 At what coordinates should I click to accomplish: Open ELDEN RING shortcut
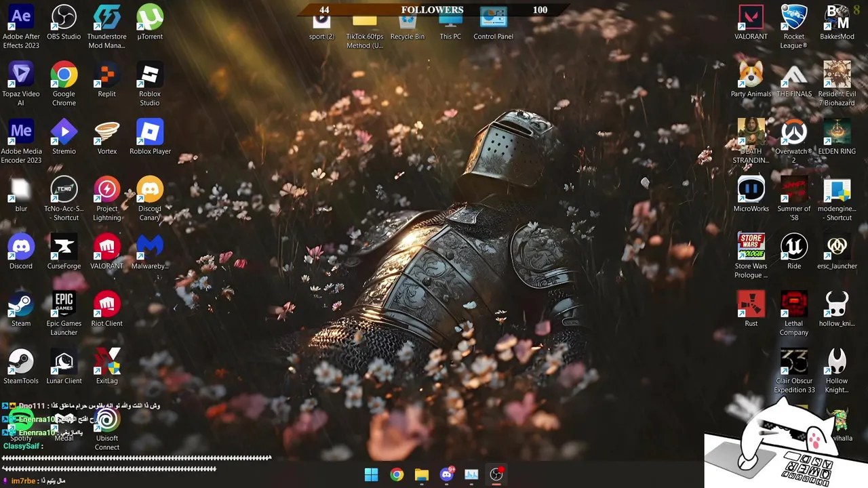point(837,138)
